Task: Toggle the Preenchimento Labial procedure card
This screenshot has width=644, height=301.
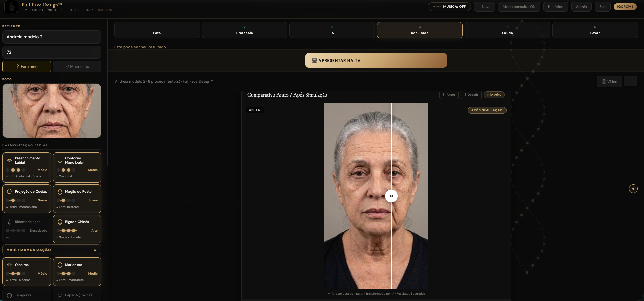Action: pos(27,167)
